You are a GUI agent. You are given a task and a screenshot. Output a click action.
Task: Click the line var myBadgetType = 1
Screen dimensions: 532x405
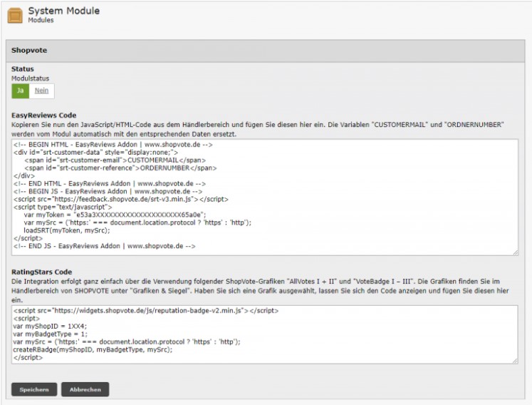coord(51,334)
